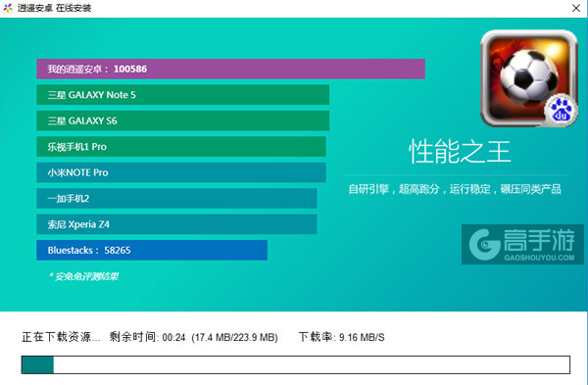Click the Gaoshouyou G logo watermark

pyautogui.click(x=485, y=244)
